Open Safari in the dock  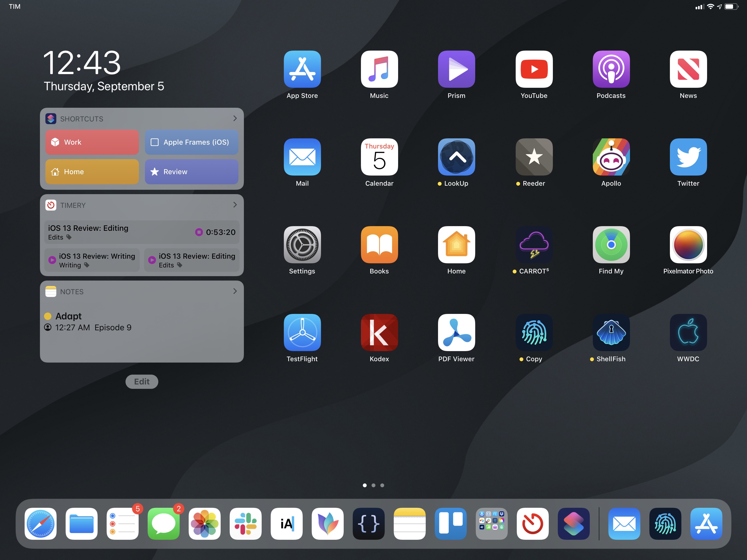40,524
